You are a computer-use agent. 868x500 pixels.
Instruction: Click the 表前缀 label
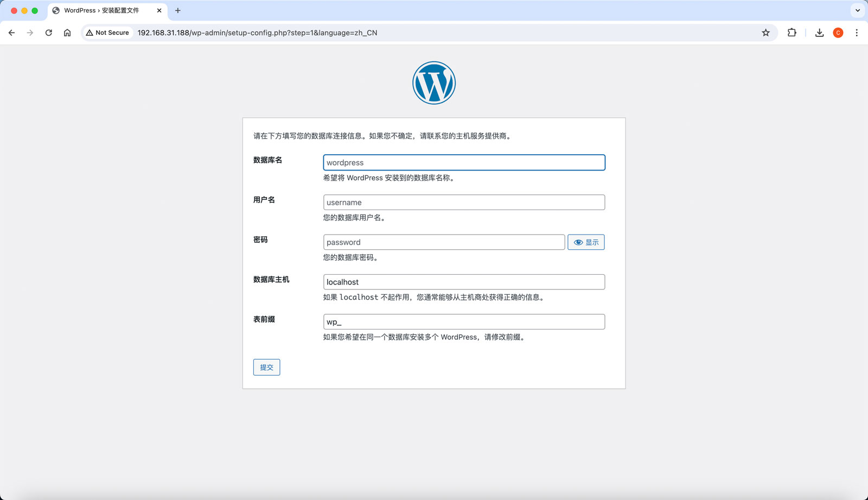tap(264, 319)
